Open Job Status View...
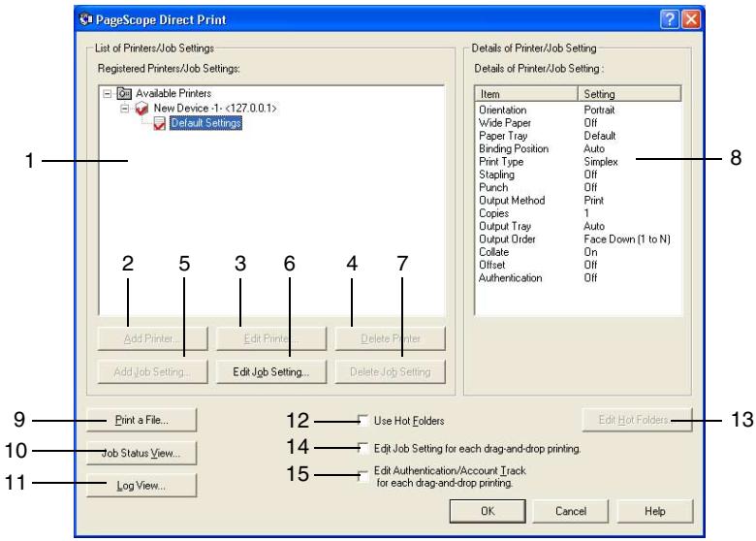This screenshot has width=756, height=541. click(x=142, y=453)
